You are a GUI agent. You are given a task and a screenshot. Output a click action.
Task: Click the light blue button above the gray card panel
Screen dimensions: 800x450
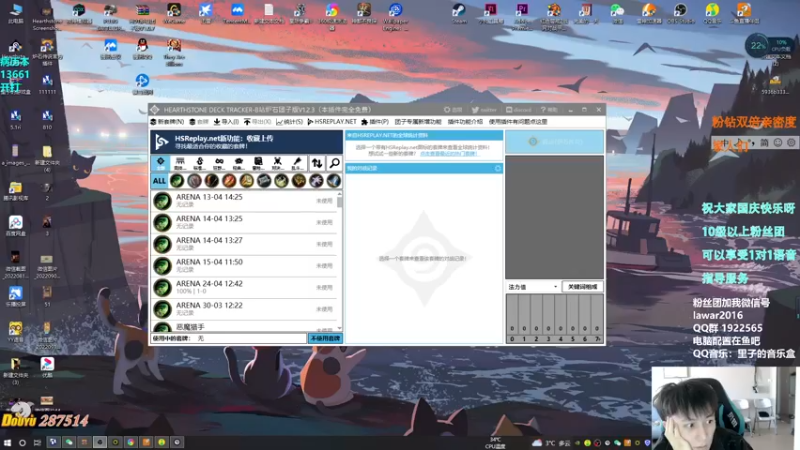pos(555,142)
